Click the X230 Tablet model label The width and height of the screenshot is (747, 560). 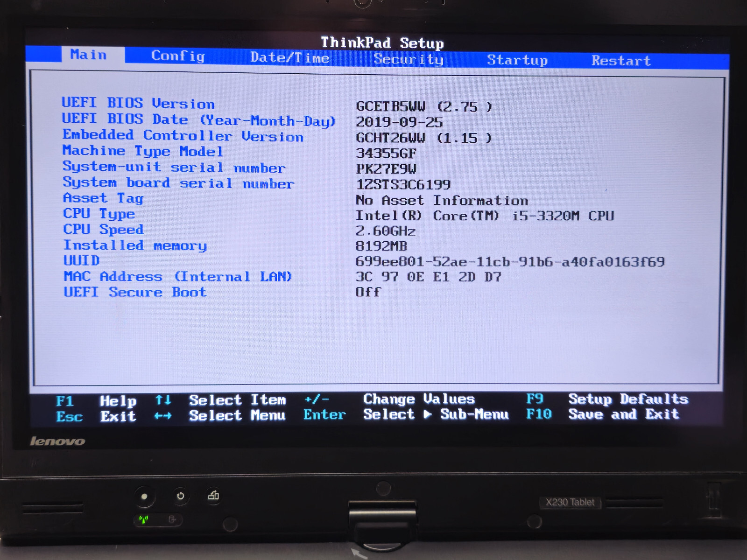tap(570, 502)
